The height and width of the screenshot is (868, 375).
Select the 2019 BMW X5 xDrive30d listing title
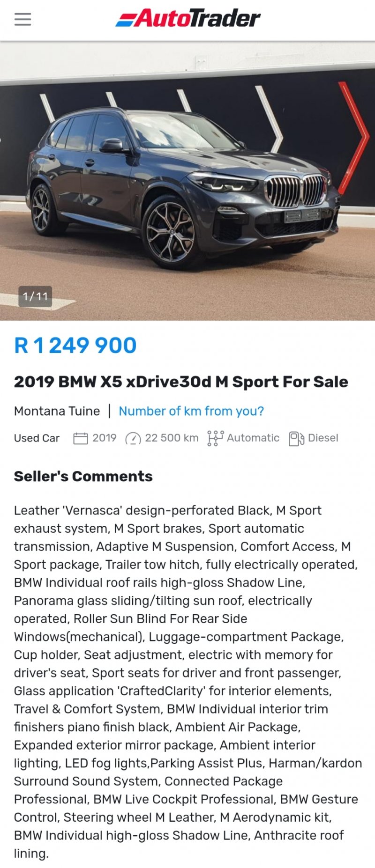[181, 382]
